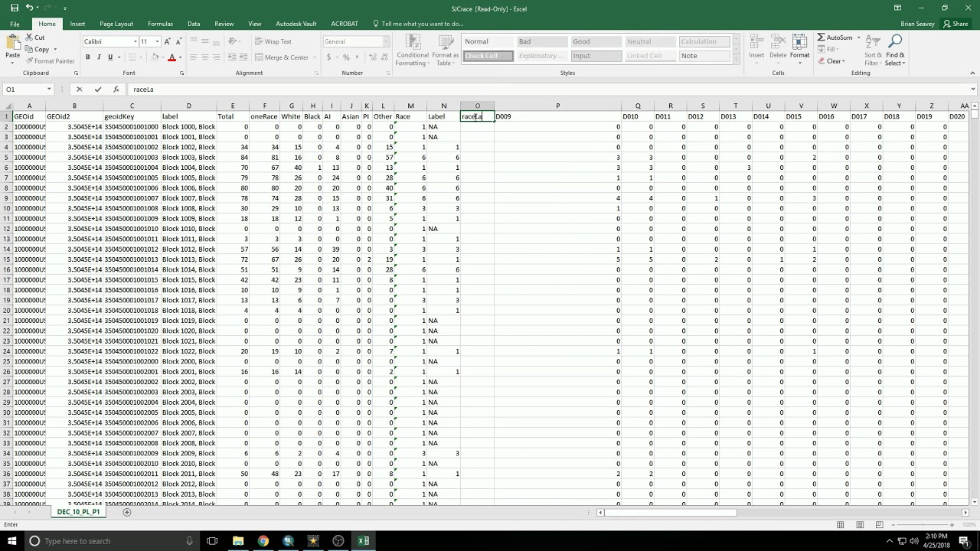980x551 pixels.
Task: Collapse the ribbon with the caret
Action: [972, 73]
